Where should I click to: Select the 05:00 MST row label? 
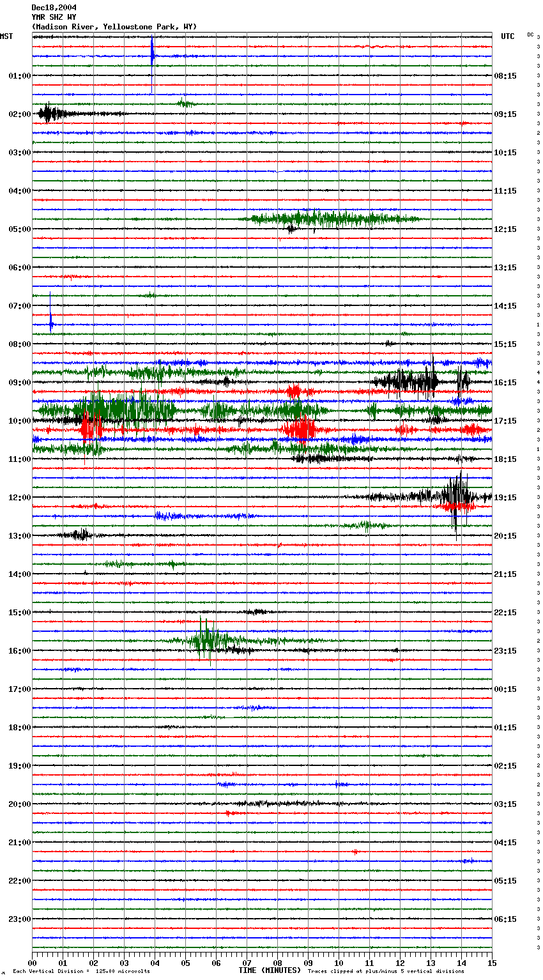[20, 229]
